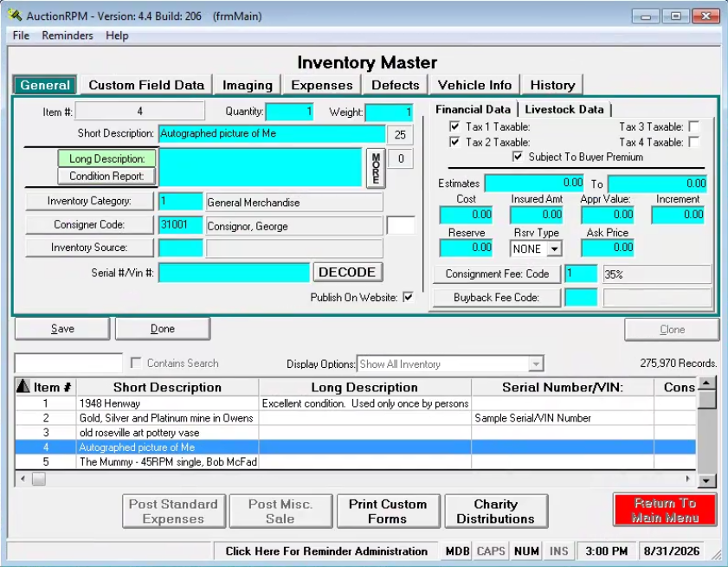Screen dimensions: 728x567
Task: Click the Short Description input field
Action: pyautogui.click(x=272, y=133)
